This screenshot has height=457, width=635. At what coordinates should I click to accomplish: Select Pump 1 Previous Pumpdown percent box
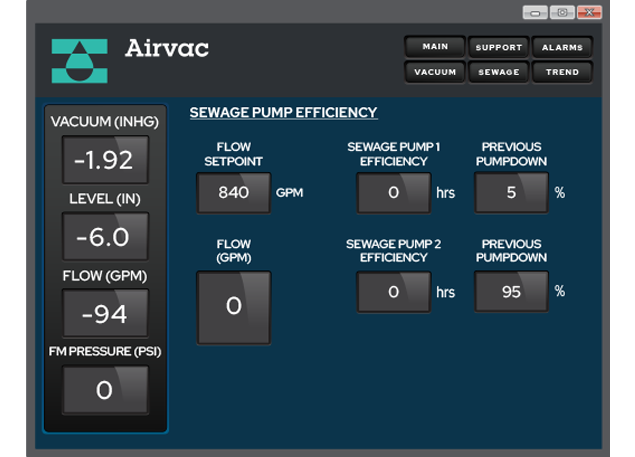point(512,192)
